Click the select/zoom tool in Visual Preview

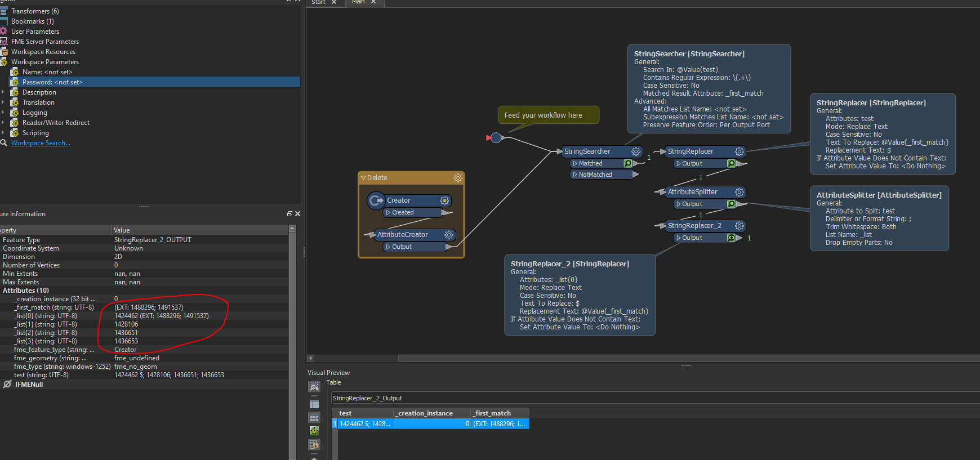click(x=314, y=386)
